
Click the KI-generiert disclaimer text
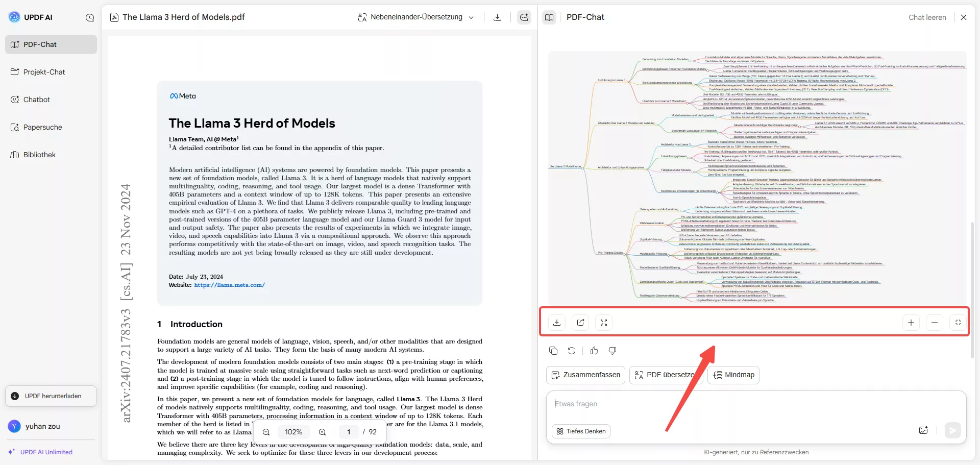[x=756, y=452]
